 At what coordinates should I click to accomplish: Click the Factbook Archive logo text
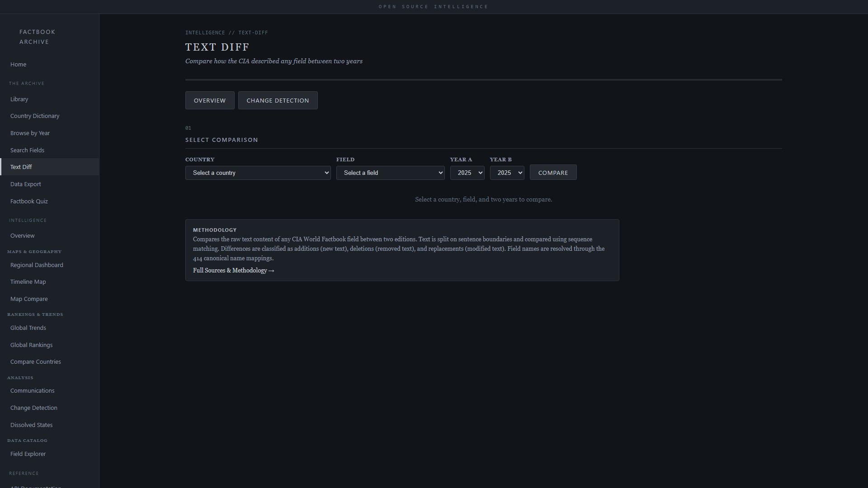point(37,37)
